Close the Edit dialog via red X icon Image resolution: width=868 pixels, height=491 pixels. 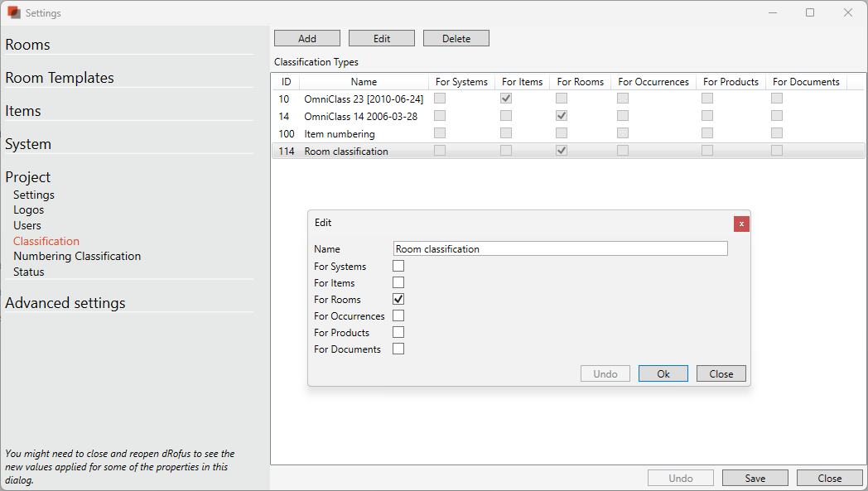tap(741, 224)
